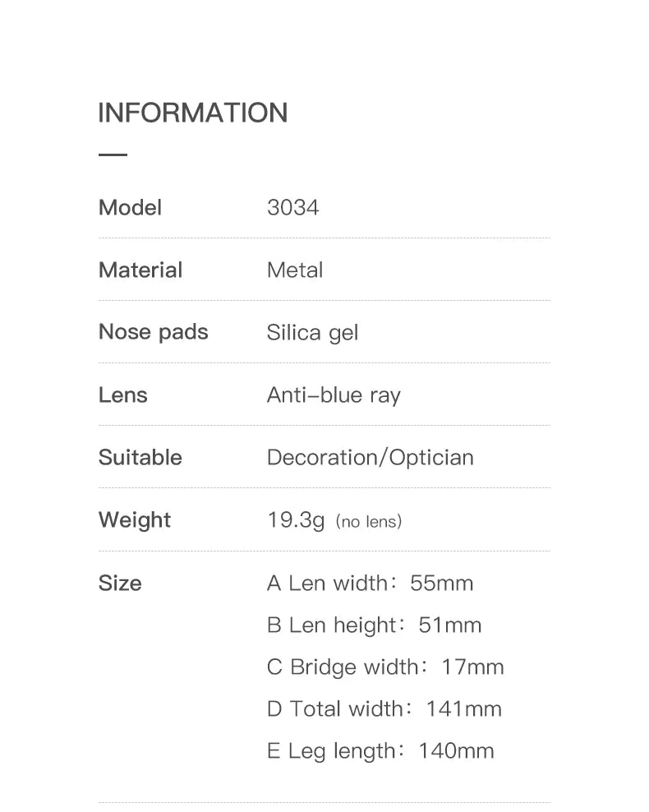Select the Weight label
The width and height of the screenshot is (649, 812).
pyautogui.click(x=134, y=519)
